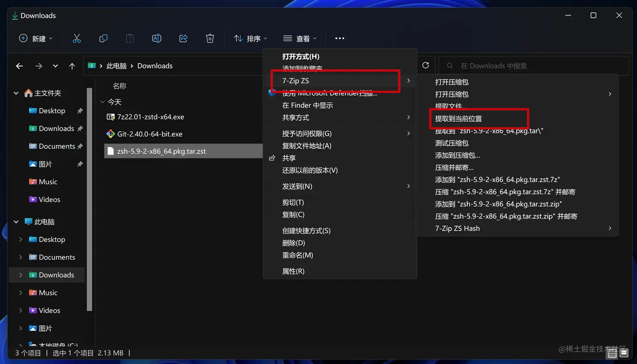637x364 pixels.
Task: Click 此电脑 in the address breadcrumb
Action: [116, 66]
